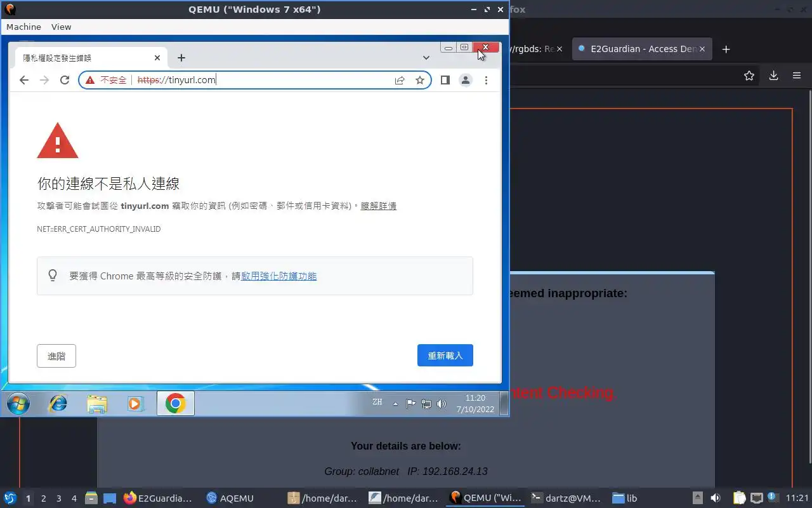Switch to workspace 4
Screen dimensions: 812x508
74,498
